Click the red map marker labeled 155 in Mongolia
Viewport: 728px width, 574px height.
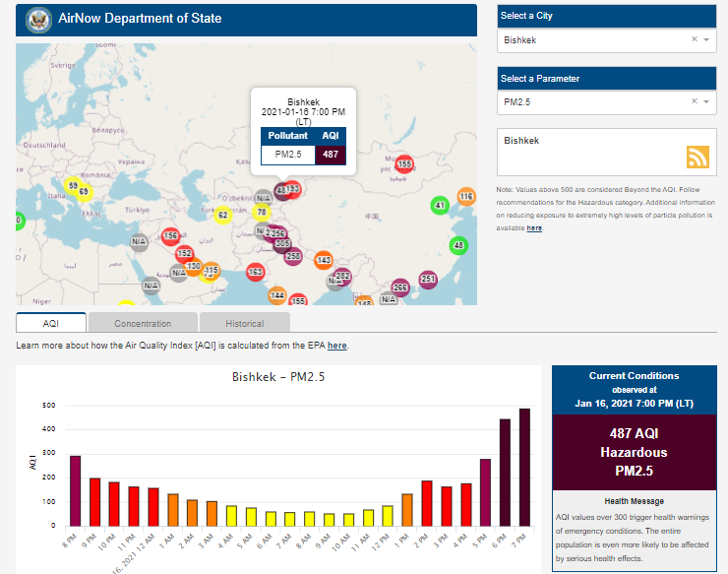[404, 163]
